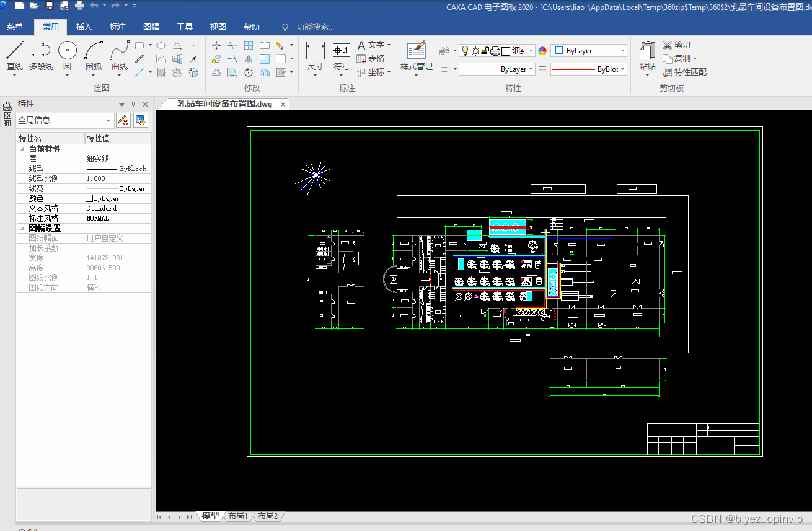Click the color wheel icon in 特性

542,51
